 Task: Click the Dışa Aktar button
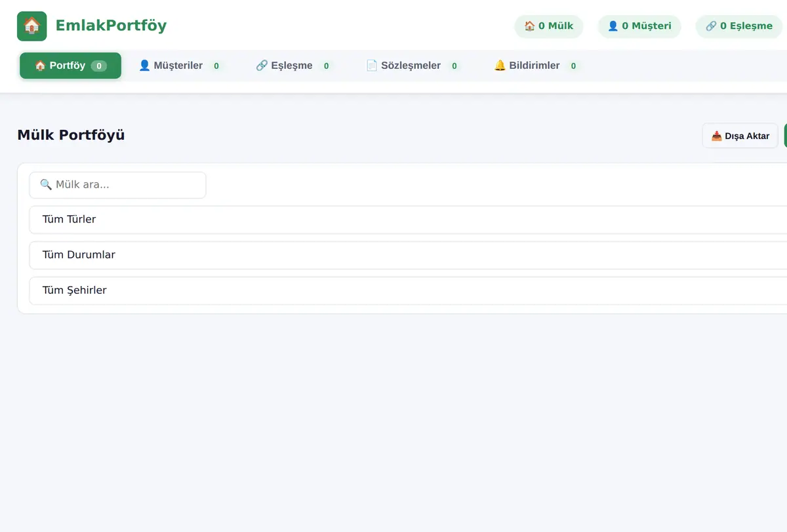[x=740, y=136]
